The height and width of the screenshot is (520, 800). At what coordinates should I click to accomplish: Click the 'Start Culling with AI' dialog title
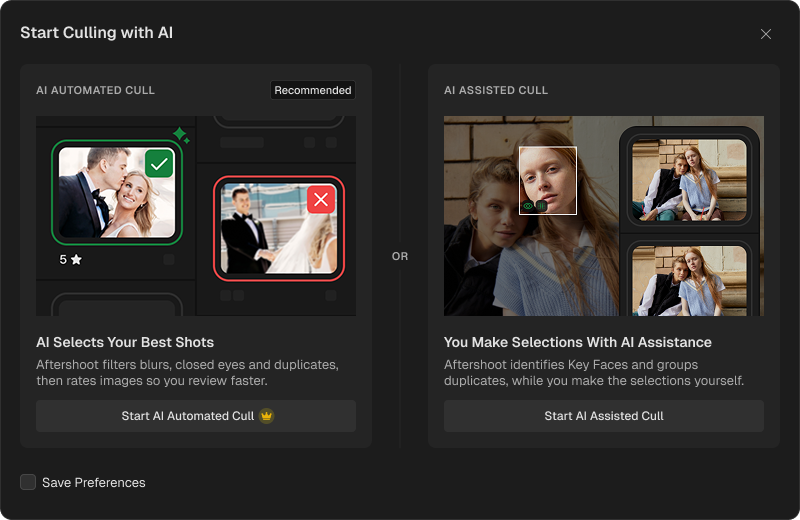click(x=96, y=33)
